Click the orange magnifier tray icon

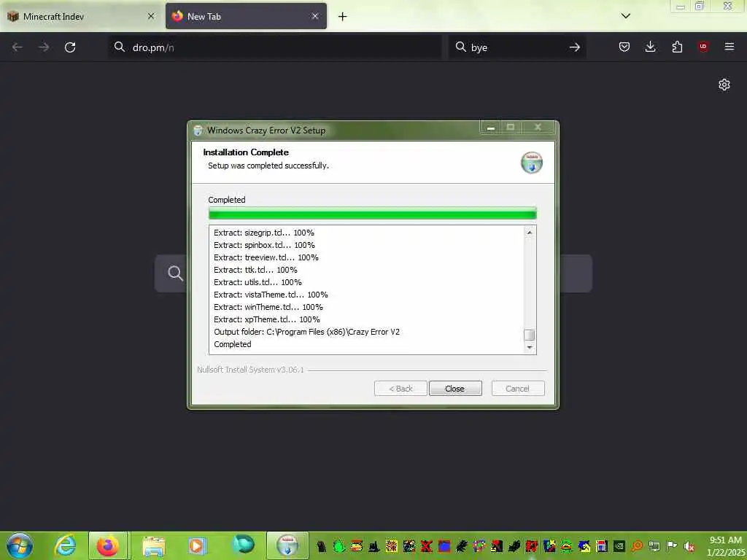click(x=637, y=546)
